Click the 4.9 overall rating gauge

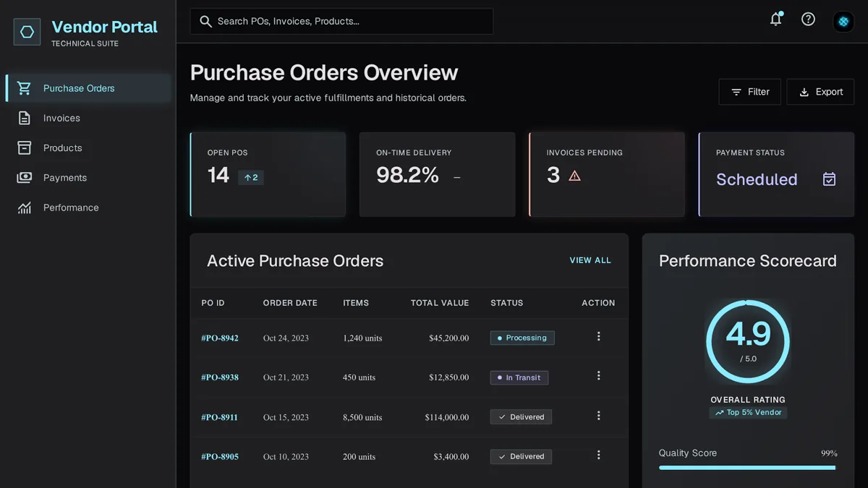tap(748, 341)
